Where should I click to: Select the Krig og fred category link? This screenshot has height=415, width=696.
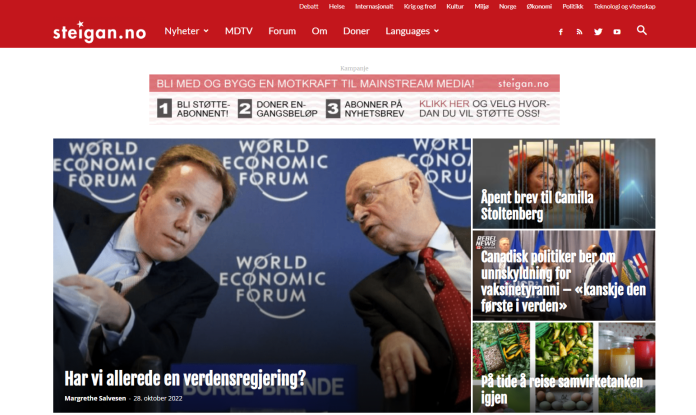tap(419, 6)
